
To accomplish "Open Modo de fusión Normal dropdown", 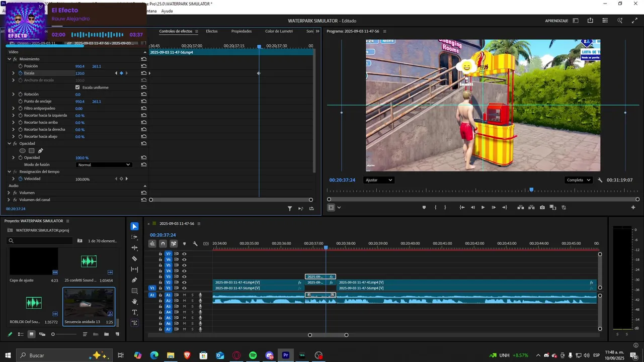I will coord(104,164).
